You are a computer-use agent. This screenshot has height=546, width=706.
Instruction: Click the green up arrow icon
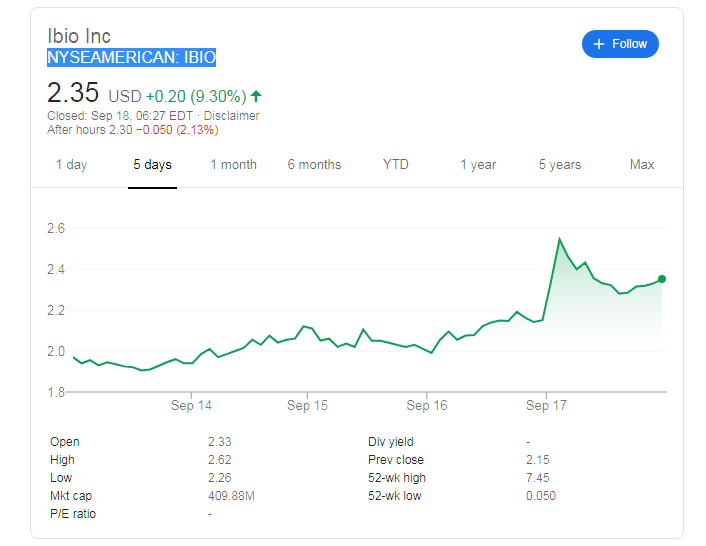tap(256, 96)
